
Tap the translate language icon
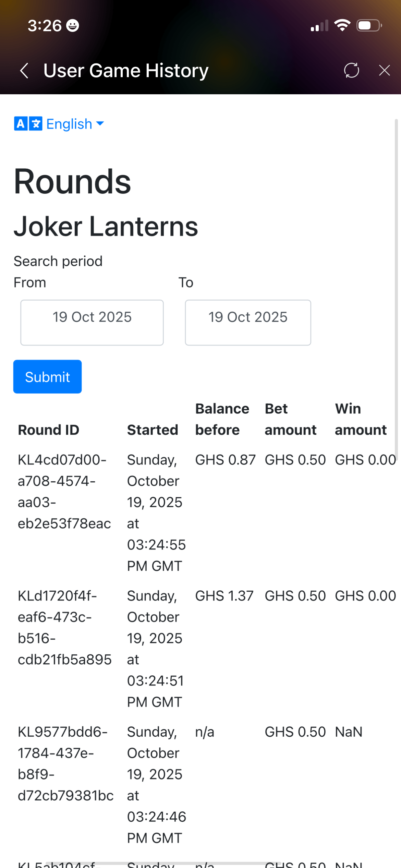[28, 124]
